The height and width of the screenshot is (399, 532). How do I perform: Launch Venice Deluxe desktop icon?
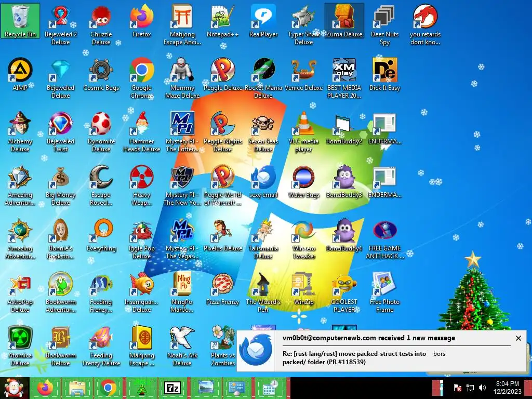pos(303,74)
